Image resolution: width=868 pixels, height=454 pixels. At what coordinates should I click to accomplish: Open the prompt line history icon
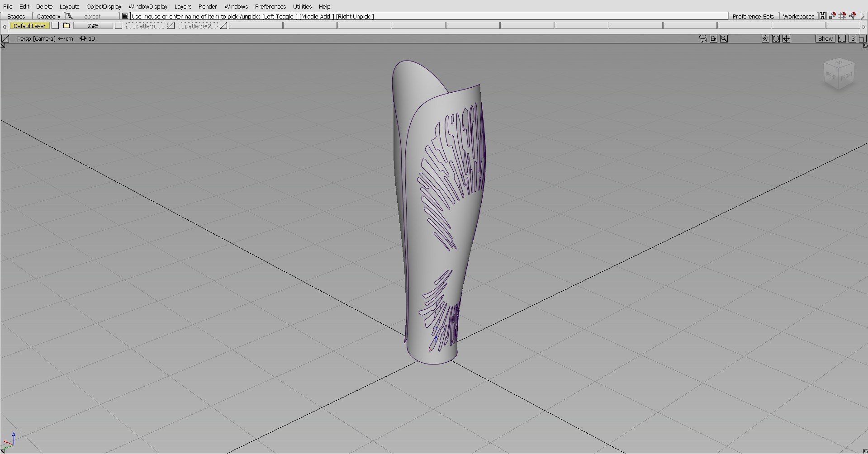tap(125, 16)
